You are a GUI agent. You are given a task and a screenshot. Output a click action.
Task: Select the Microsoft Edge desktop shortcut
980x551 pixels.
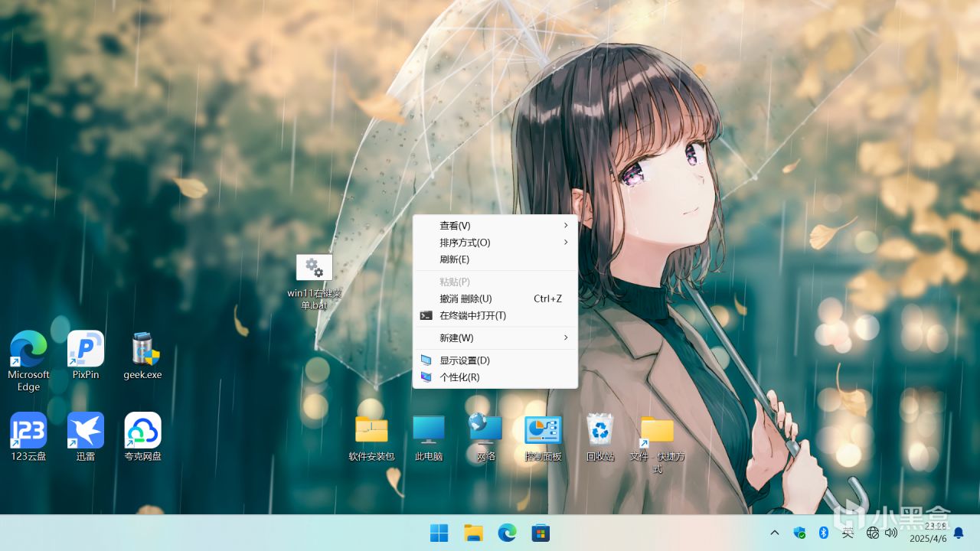coord(28,349)
